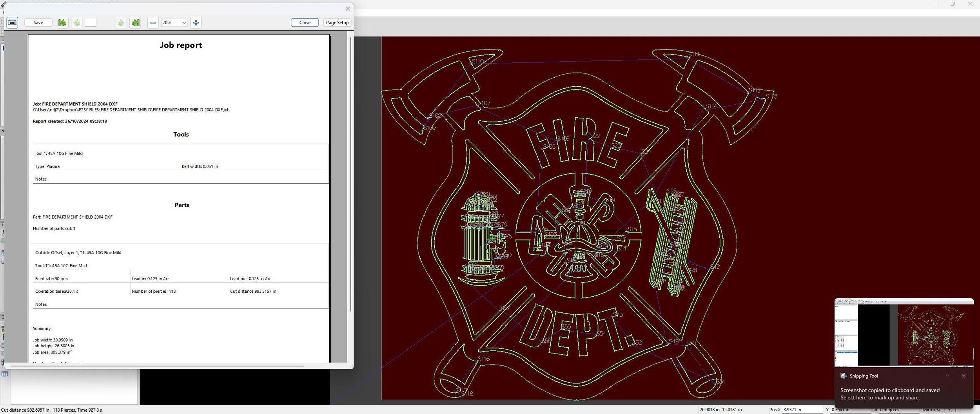
Task: Save the job report
Action: (x=38, y=22)
